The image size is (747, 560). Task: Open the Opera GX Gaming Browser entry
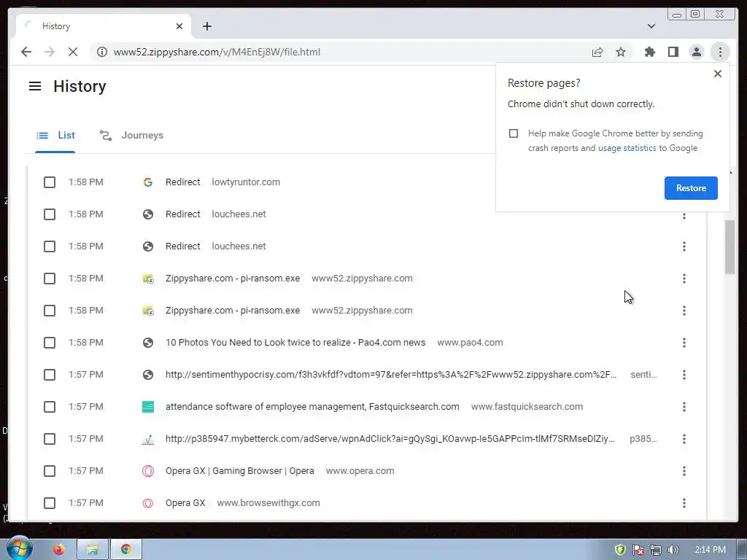[239, 471]
